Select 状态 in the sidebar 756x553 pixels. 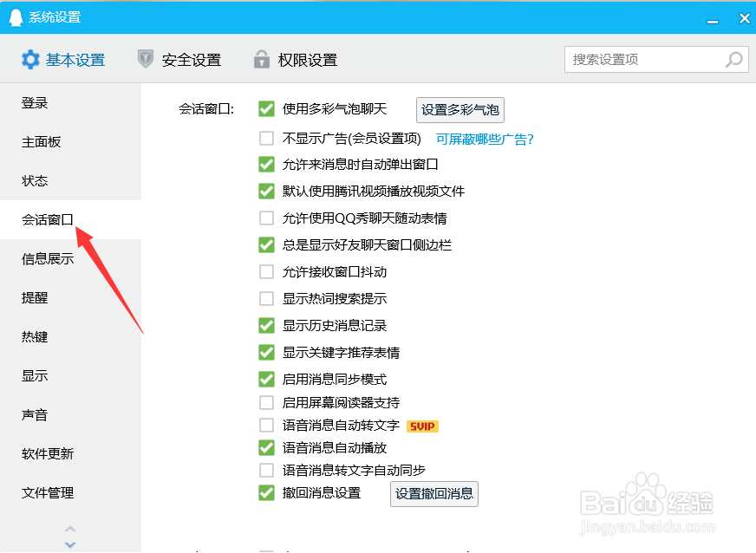click(x=70, y=181)
